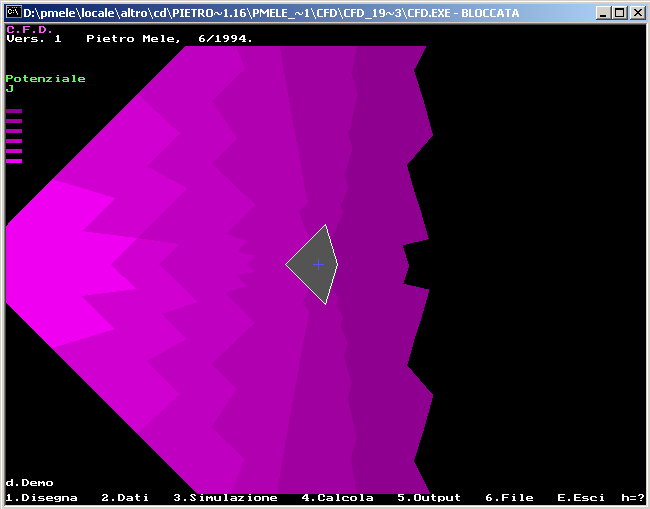Image resolution: width=650 pixels, height=509 pixels.
Task: Click the fifth legend color bar from top
Action: [x=14, y=151]
